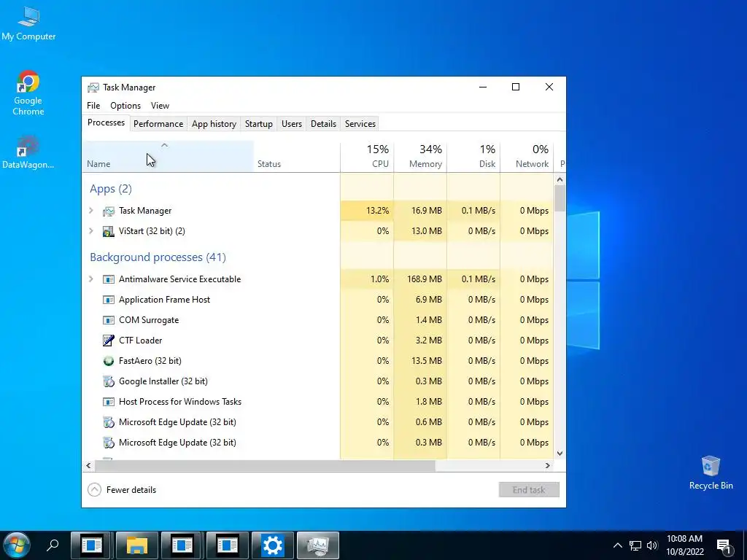The image size is (747, 560).
Task: Select the CTF Loader row
Action: click(x=318, y=341)
